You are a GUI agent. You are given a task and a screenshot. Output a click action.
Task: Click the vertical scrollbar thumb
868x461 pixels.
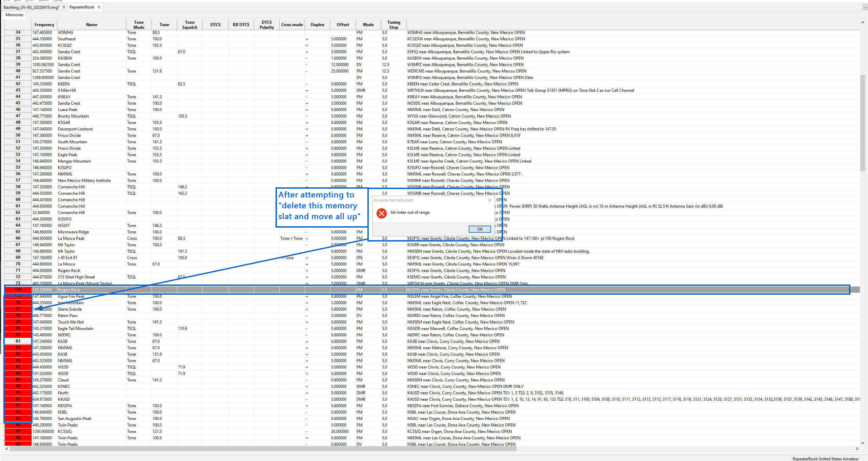863,123
